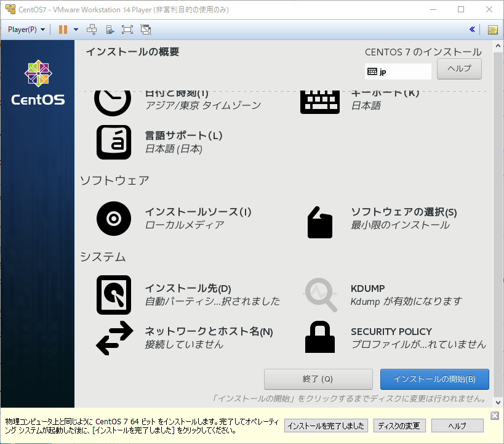Open the Player(P) menu
Image resolution: width=504 pixels, height=444 pixels.
[26, 30]
